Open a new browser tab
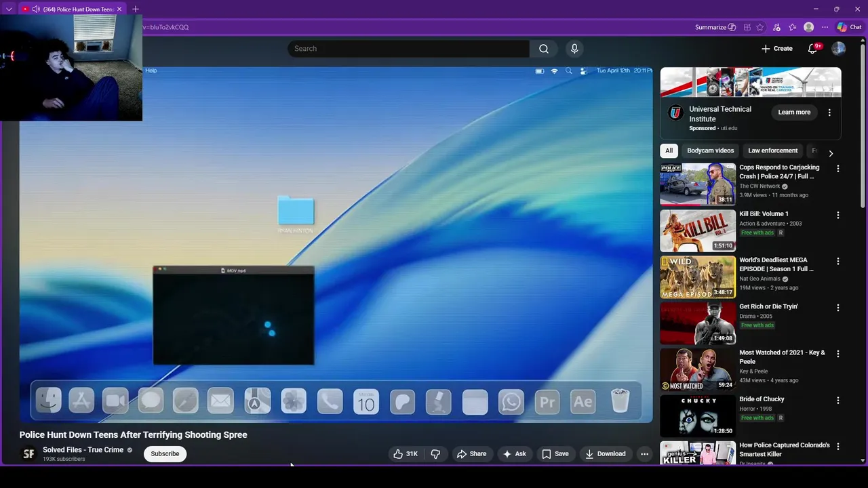This screenshot has height=488, width=868. pos(136,9)
